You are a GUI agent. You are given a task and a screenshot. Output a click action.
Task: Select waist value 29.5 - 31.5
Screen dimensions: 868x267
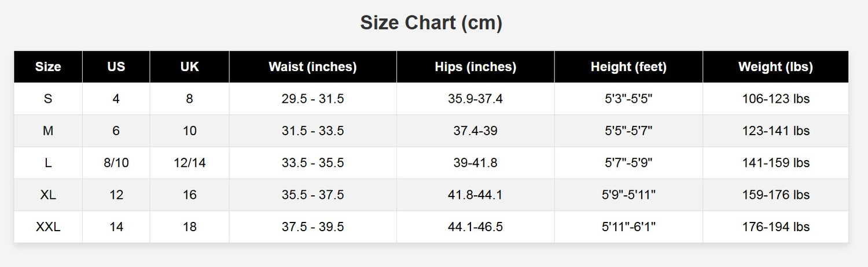312,99
